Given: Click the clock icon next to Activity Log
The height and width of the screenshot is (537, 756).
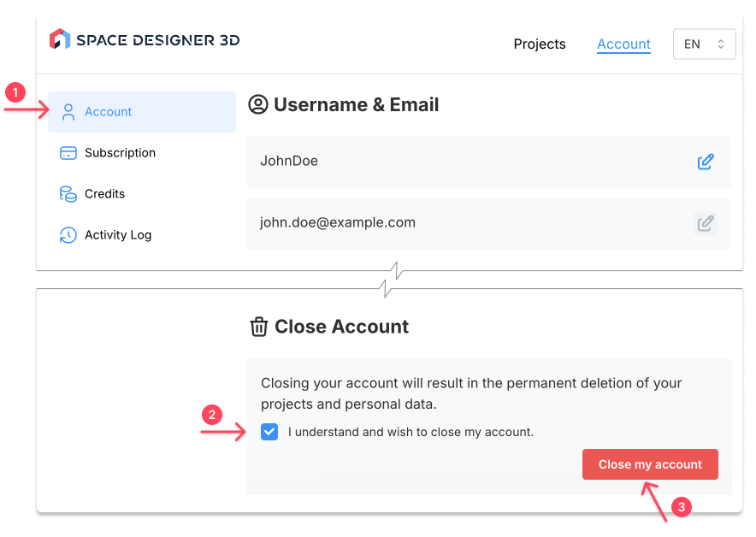Looking at the screenshot, I should coord(68,235).
